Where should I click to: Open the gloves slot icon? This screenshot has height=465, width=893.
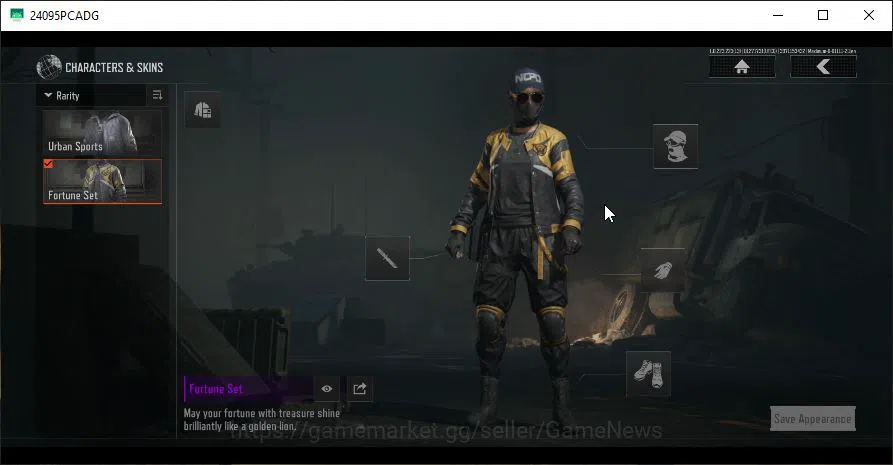(663, 270)
